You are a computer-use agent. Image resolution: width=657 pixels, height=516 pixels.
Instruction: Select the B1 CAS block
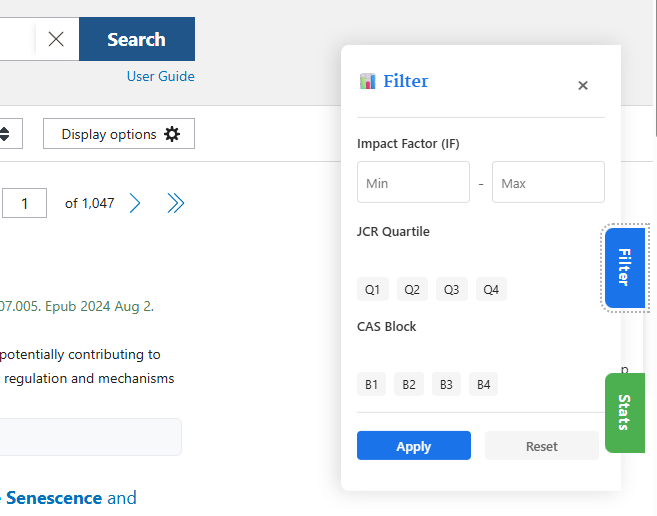[371, 384]
